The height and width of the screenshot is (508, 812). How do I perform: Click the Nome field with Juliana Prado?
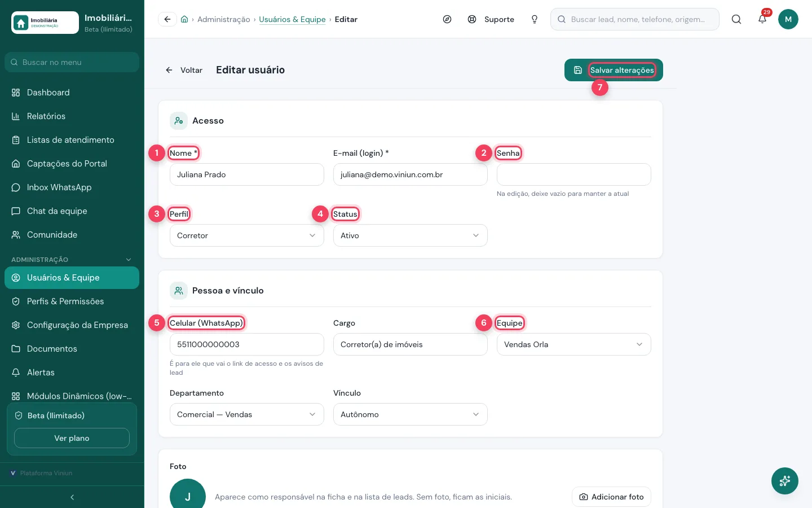tap(247, 174)
